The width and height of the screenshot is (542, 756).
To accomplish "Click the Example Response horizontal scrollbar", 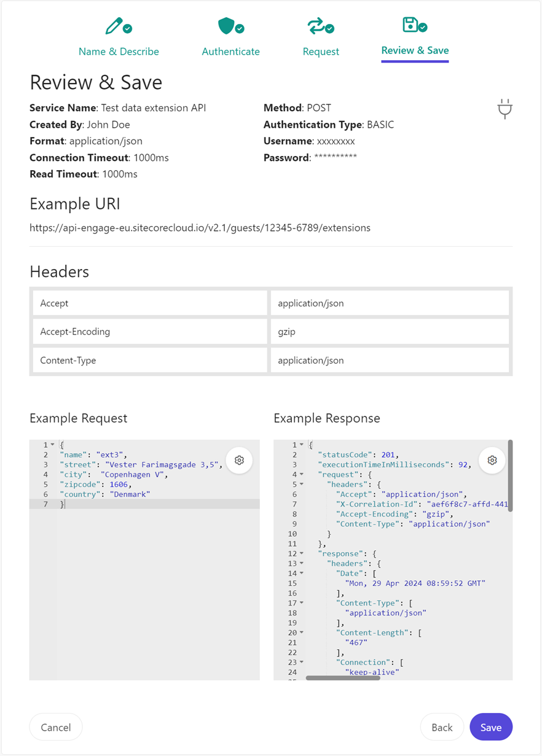I will [x=343, y=678].
